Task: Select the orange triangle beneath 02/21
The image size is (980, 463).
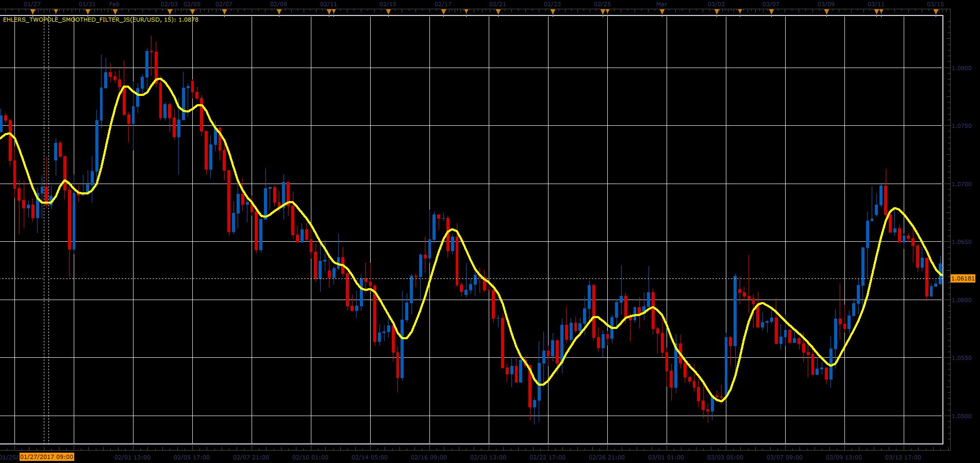Action: 498,11
